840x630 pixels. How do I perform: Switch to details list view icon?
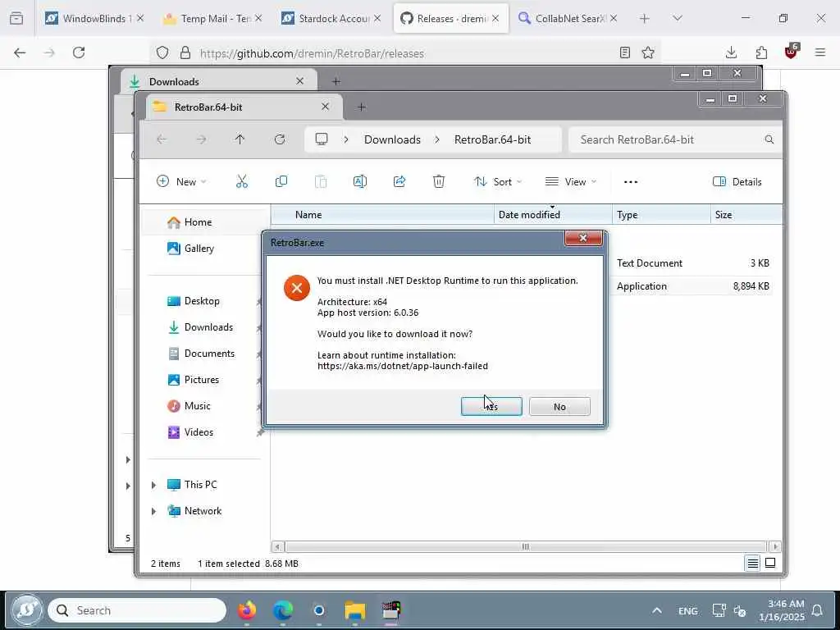point(753,563)
